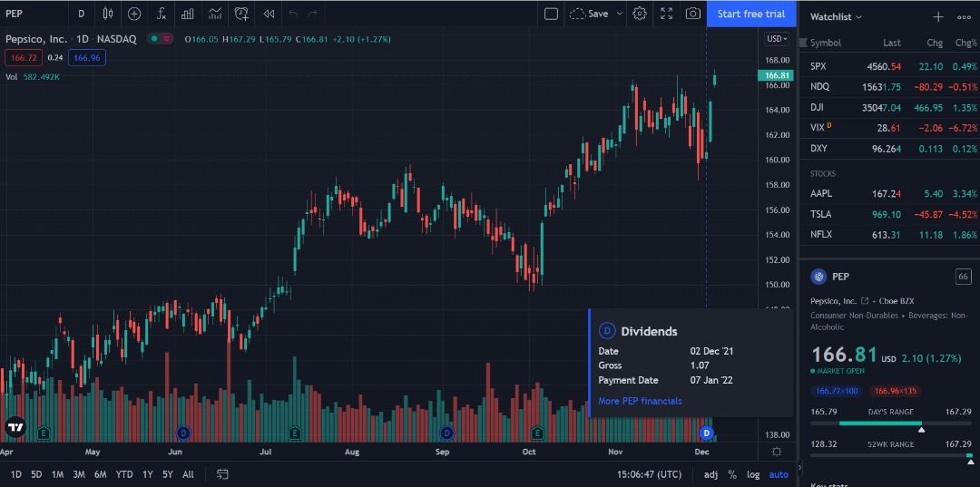Select DXY row in the watchlist
980x487 pixels.
click(890, 149)
